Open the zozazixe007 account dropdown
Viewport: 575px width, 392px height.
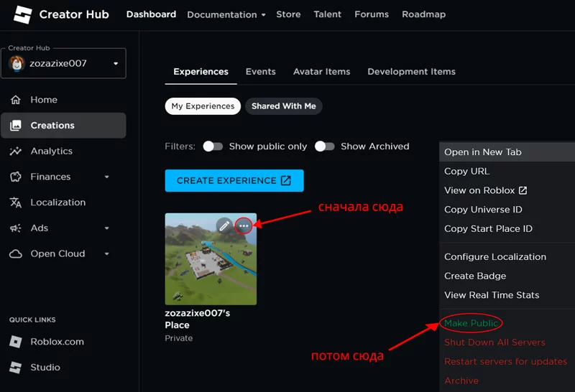click(63, 63)
